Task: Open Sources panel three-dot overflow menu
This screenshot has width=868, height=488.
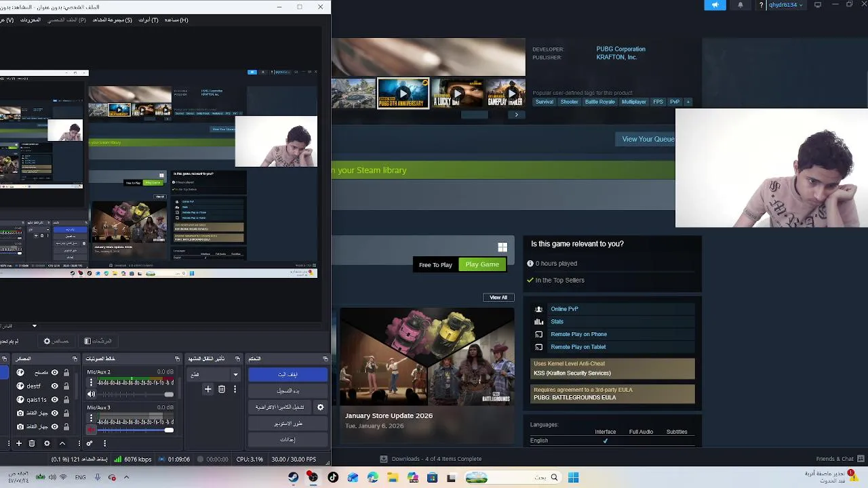Action: click(79, 443)
